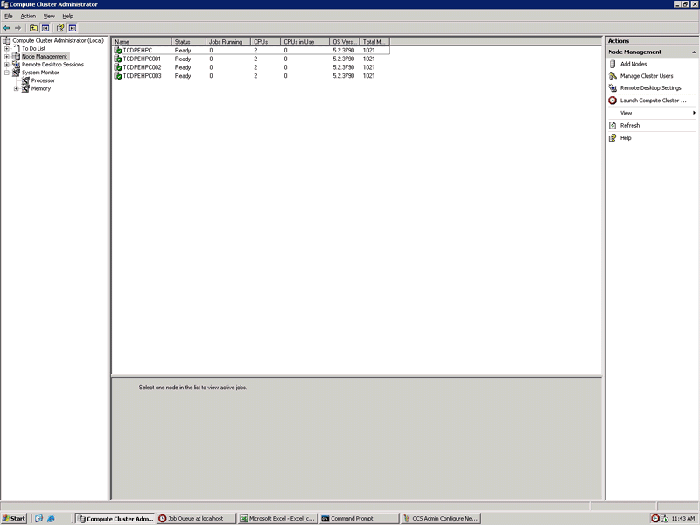The width and height of the screenshot is (700, 525).
Task: Open the Action menu
Action: pos(28,16)
